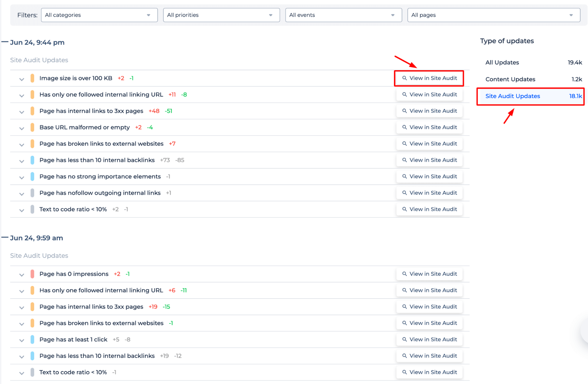Click the blue priority marker for Page has no strong importance elements

point(32,176)
